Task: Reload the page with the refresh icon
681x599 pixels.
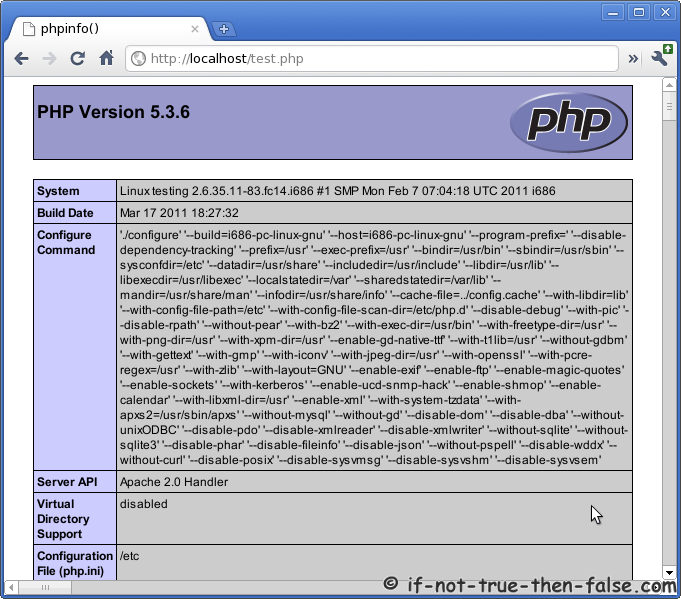Action: coord(78,58)
